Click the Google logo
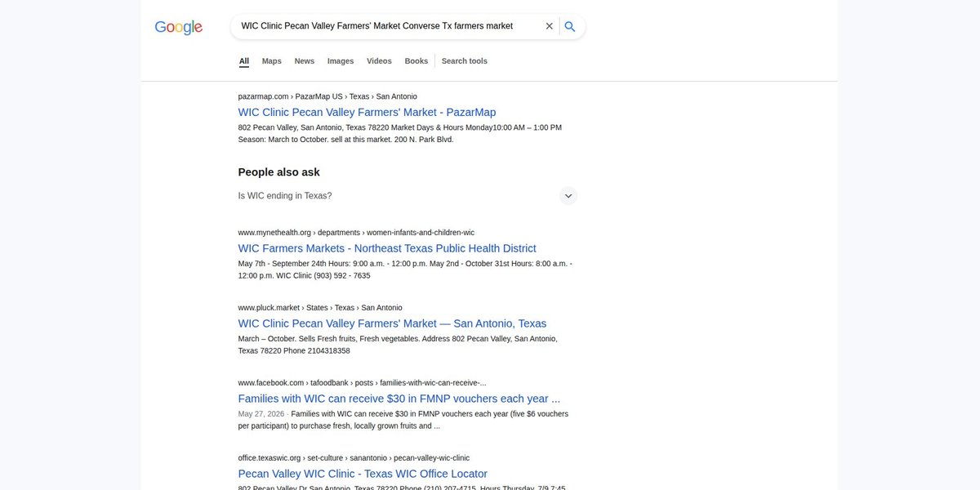The height and width of the screenshot is (490, 980). point(178,27)
